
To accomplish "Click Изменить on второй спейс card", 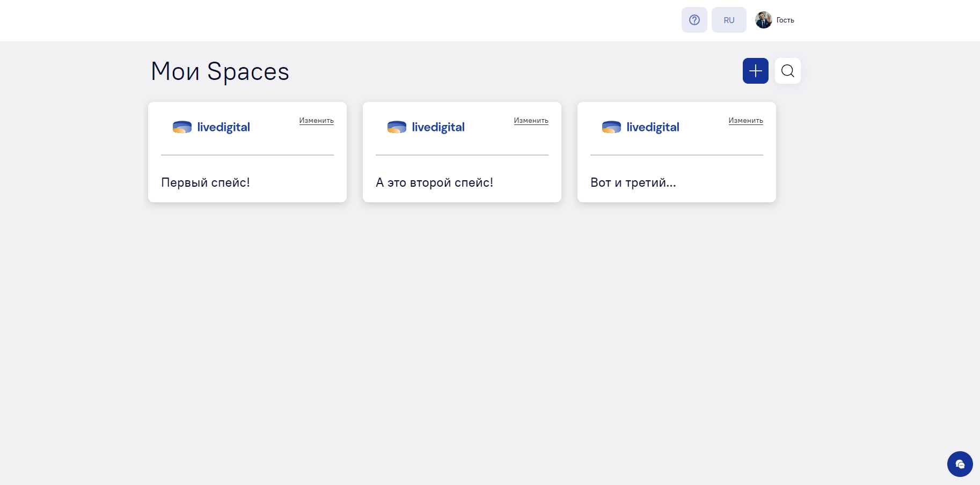I will [x=531, y=121].
